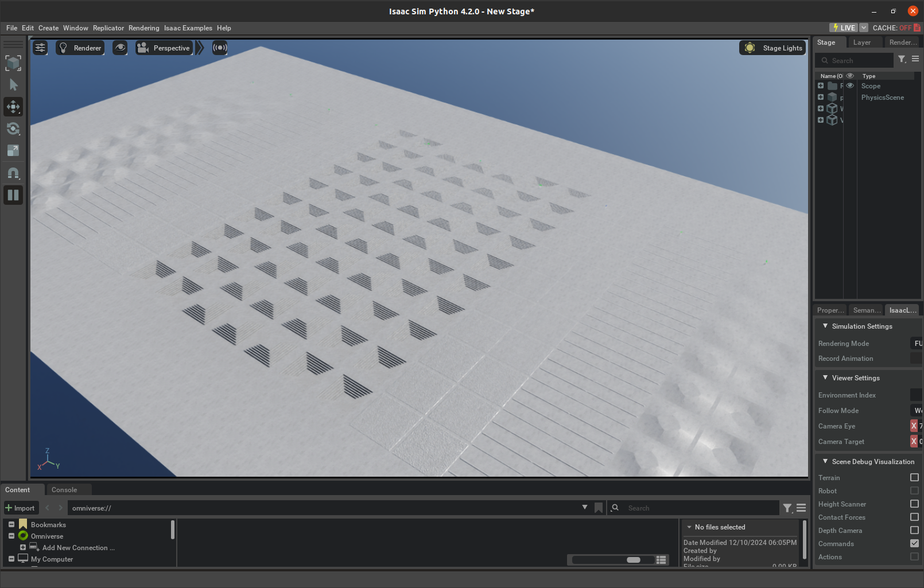
Task: Expand the PhysicsScene prim in Stage tree
Action: pyautogui.click(x=820, y=97)
